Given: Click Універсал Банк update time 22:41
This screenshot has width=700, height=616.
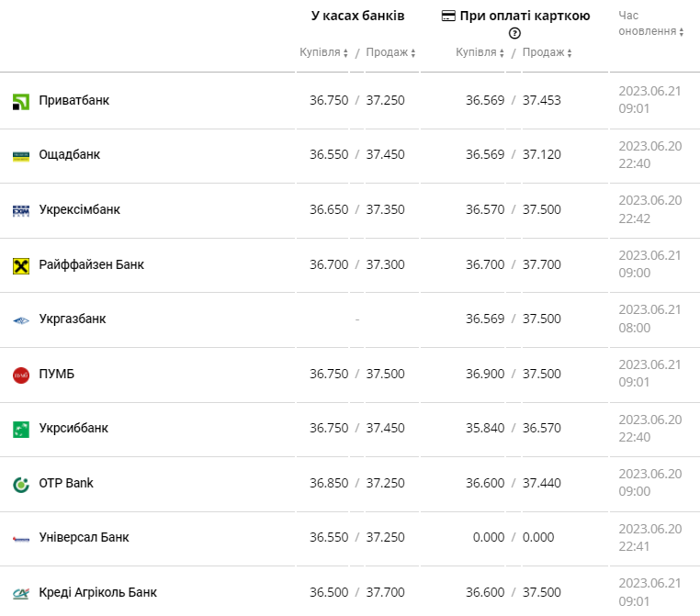Looking at the screenshot, I should pyautogui.click(x=634, y=546).
